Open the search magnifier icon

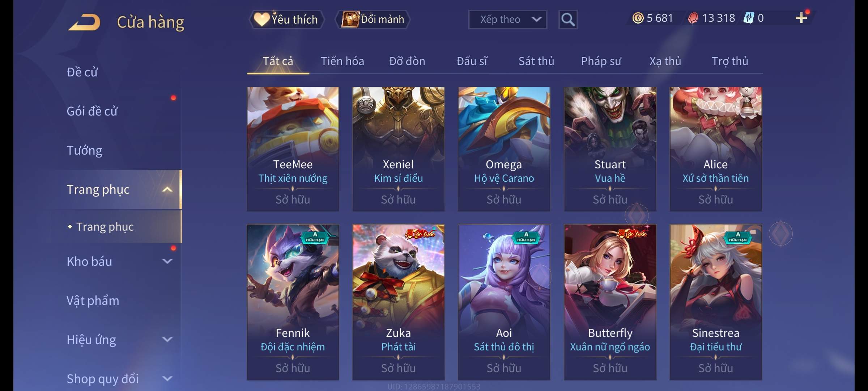[568, 20]
